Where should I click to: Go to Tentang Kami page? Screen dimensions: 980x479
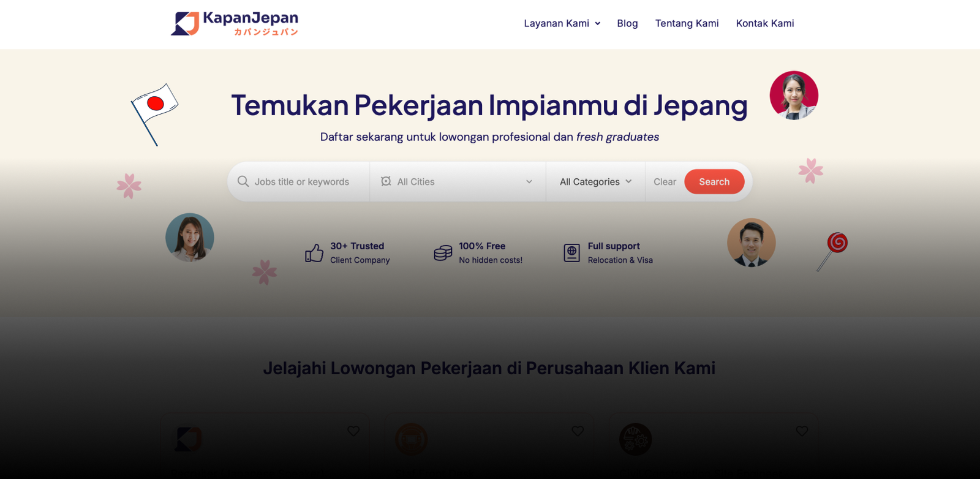(x=687, y=23)
